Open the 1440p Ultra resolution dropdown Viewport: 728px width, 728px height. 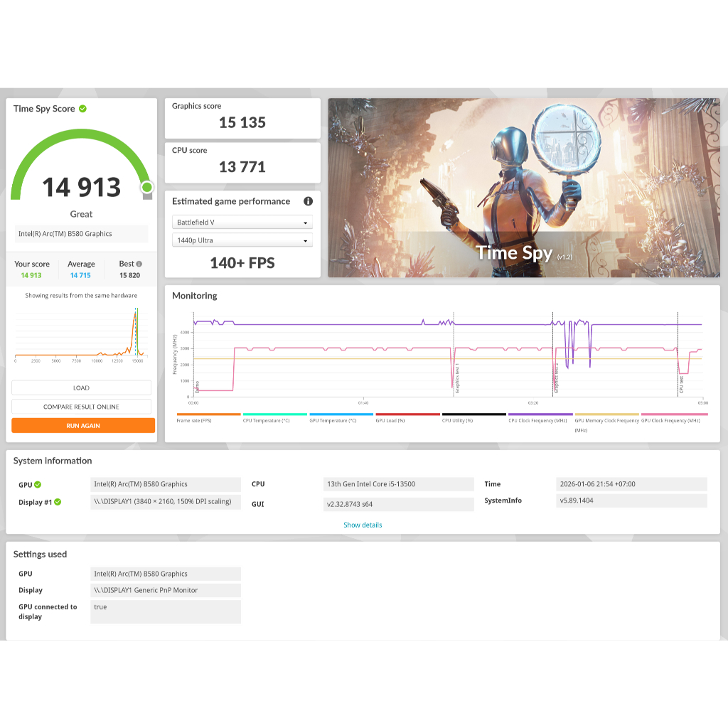(x=242, y=240)
